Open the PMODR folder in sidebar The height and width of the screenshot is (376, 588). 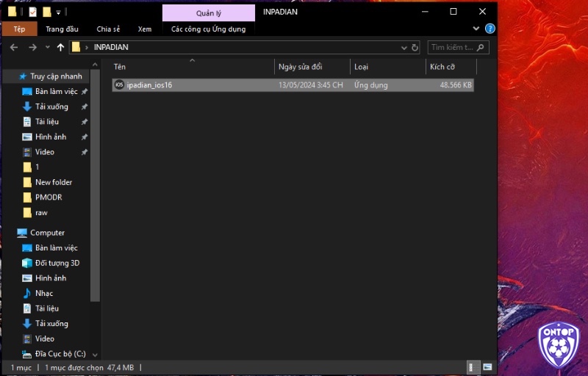pos(49,197)
